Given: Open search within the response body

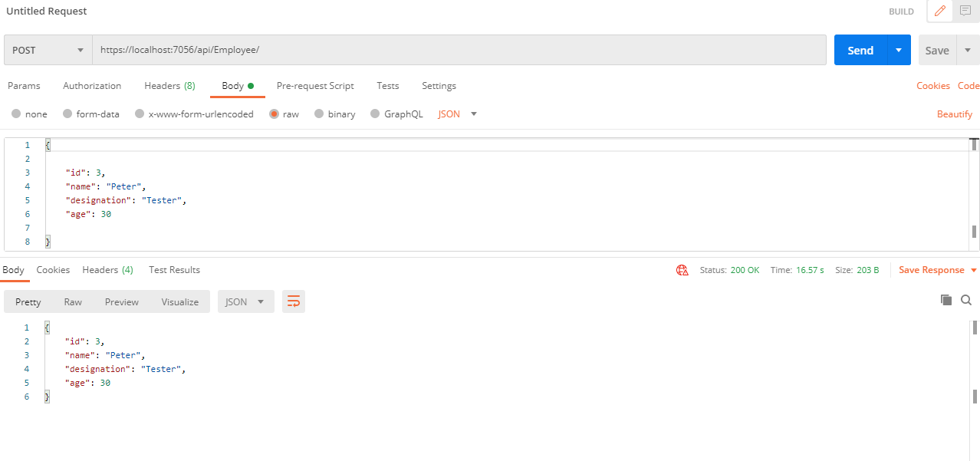Looking at the screenshot, I should tap(966, 300).
